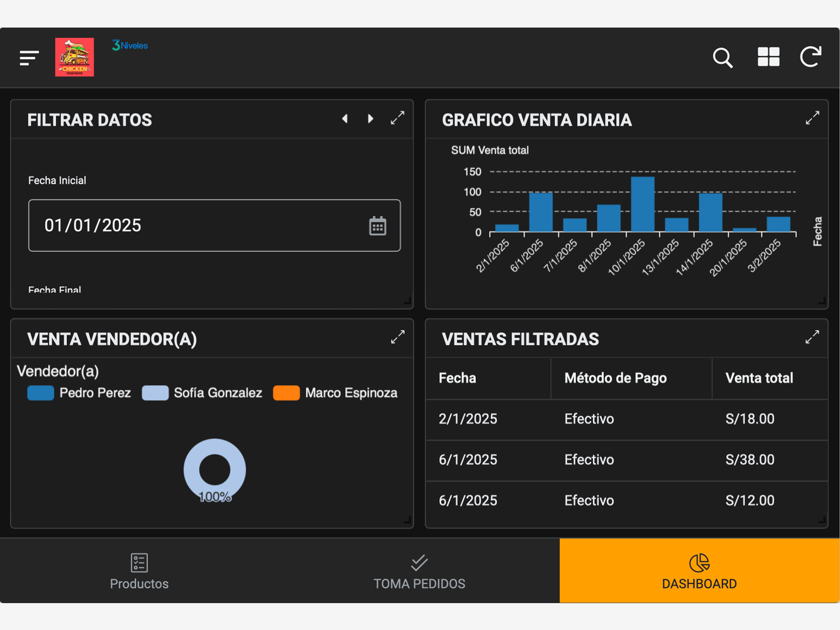Go to next record in FILTRAR DATOS
Viewport: 840px width, 630px height.
click(x=370, y=119)
